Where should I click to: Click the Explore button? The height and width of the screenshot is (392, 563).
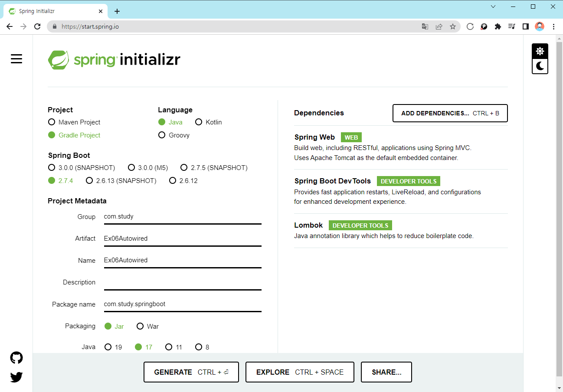300,372
